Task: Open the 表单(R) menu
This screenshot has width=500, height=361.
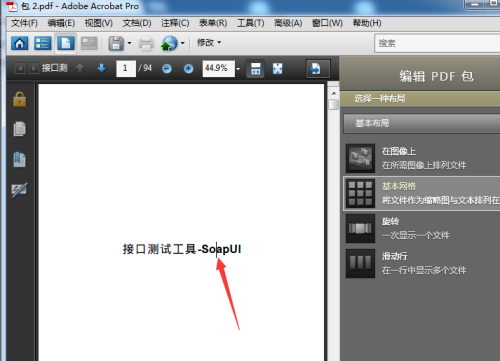Action: [x=213, y=23]
